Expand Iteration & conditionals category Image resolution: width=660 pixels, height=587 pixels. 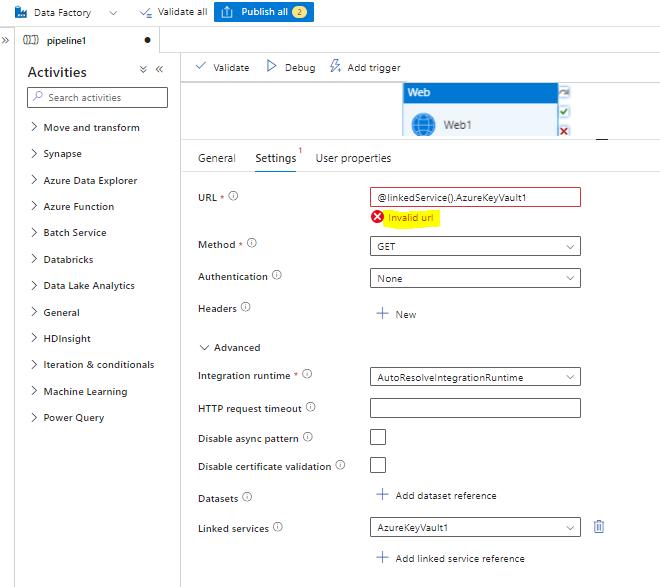coord(92,364)
